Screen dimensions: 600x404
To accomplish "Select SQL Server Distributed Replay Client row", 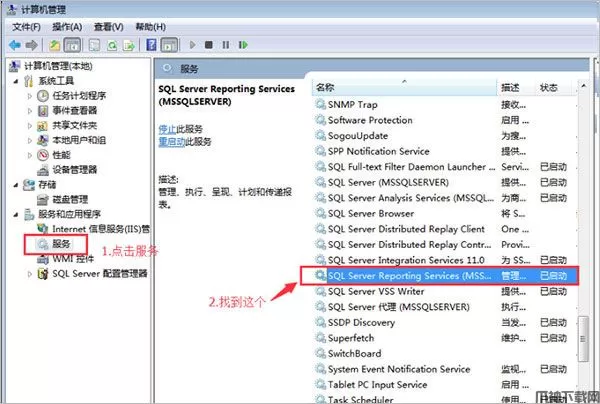I will pyautogui.click(x=445, y=229).
